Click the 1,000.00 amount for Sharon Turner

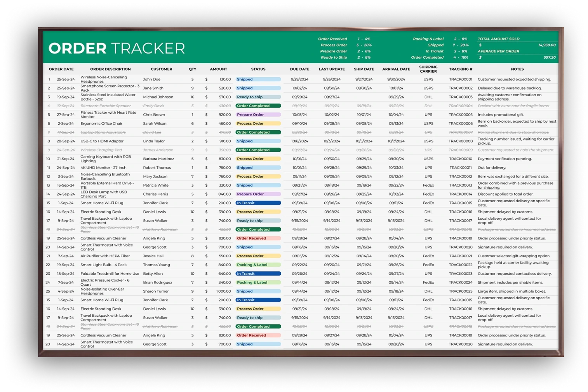223,291
